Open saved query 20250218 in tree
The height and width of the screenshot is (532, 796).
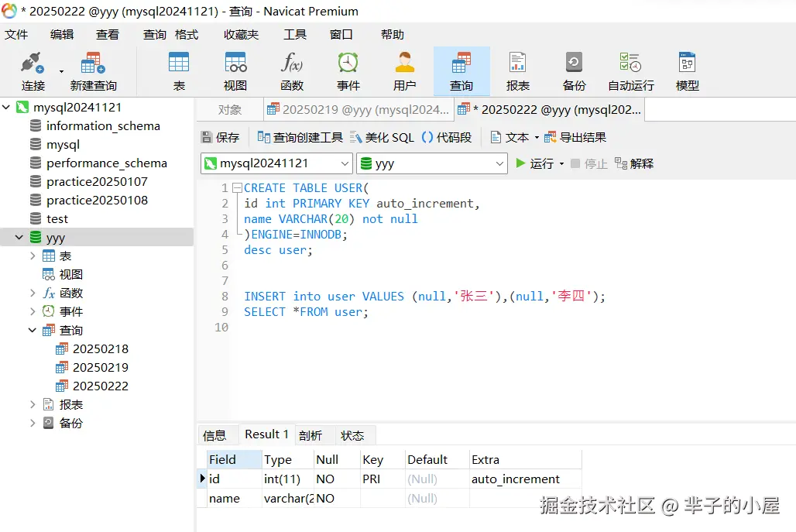[x=101, y=348]
